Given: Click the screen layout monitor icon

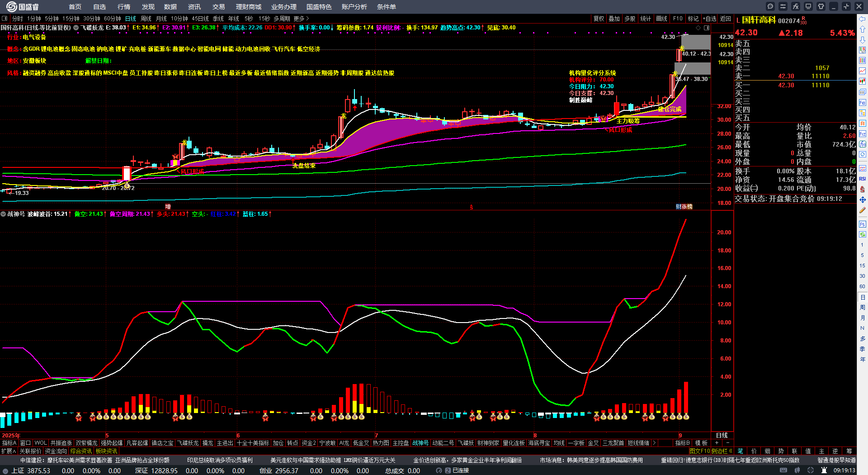Looking at the screenshot, I should (808, 6).
